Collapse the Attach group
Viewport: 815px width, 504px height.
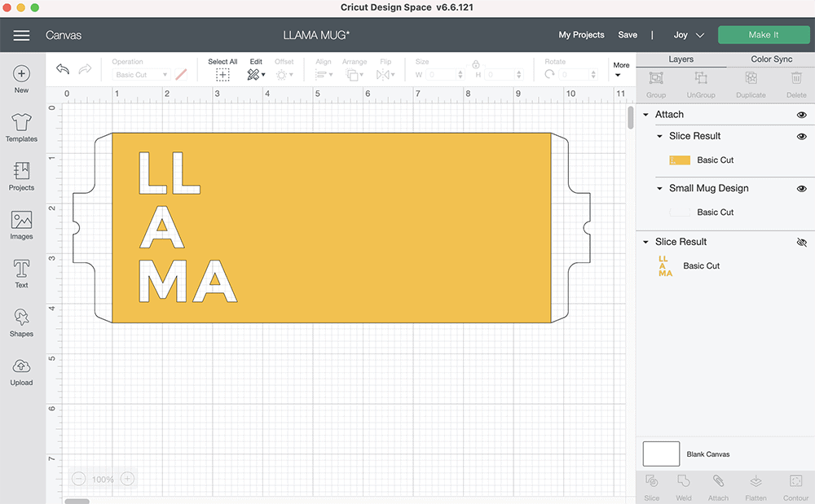pos(645,115)
